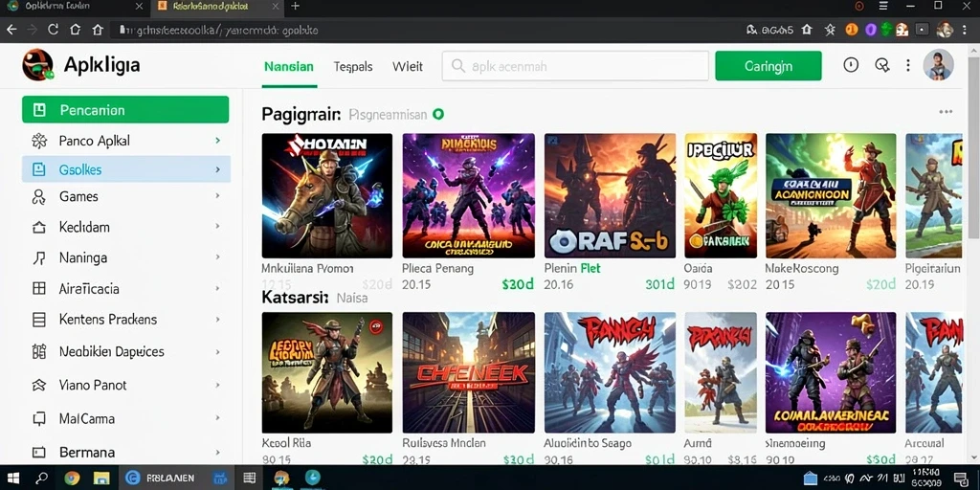Open the Windows Start menu
980x490 pixels.
[13, 479]
